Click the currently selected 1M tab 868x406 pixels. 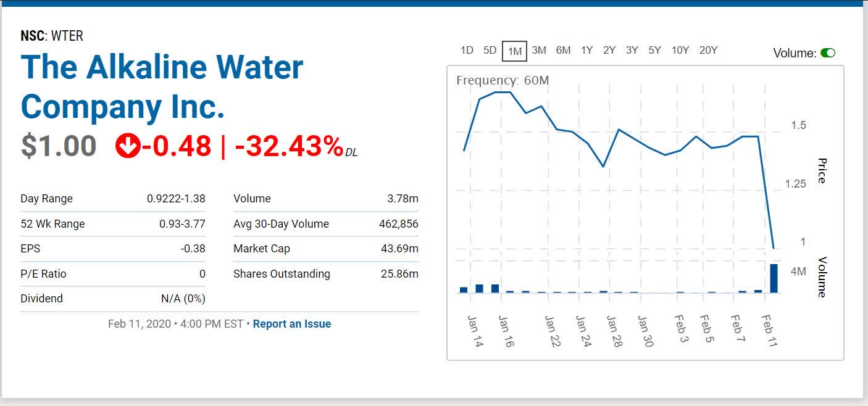tap(515, 51)
